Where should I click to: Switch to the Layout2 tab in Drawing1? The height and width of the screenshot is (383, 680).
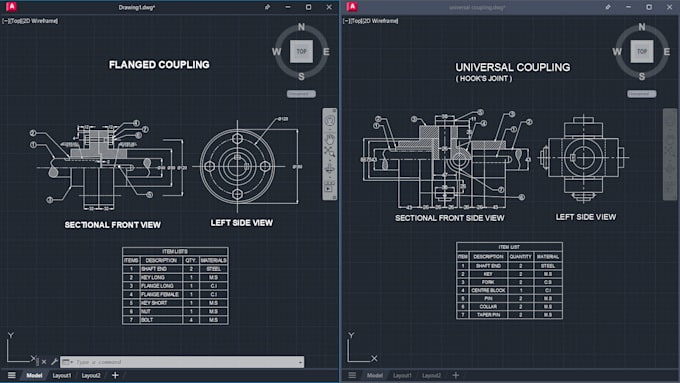coord(91,375)
